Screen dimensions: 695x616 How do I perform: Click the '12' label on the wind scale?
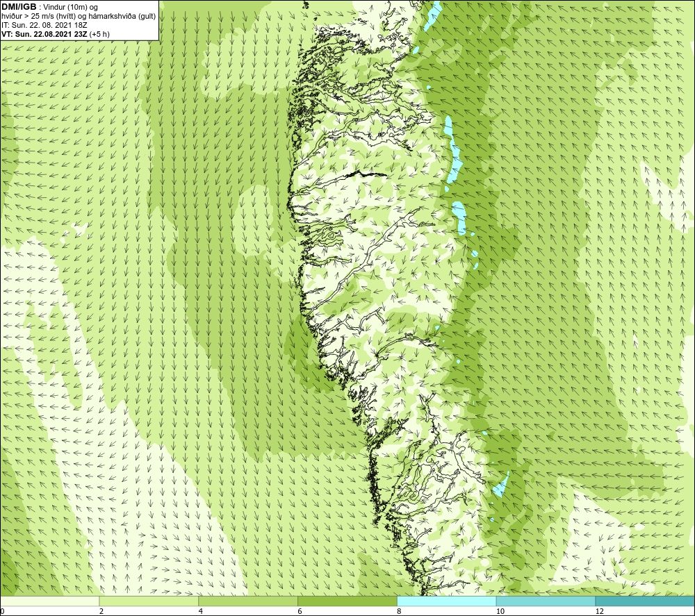[599, 611]
